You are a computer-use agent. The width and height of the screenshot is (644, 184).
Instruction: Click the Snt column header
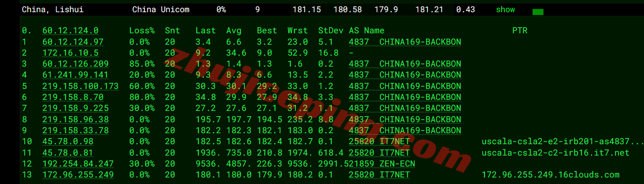172,30
